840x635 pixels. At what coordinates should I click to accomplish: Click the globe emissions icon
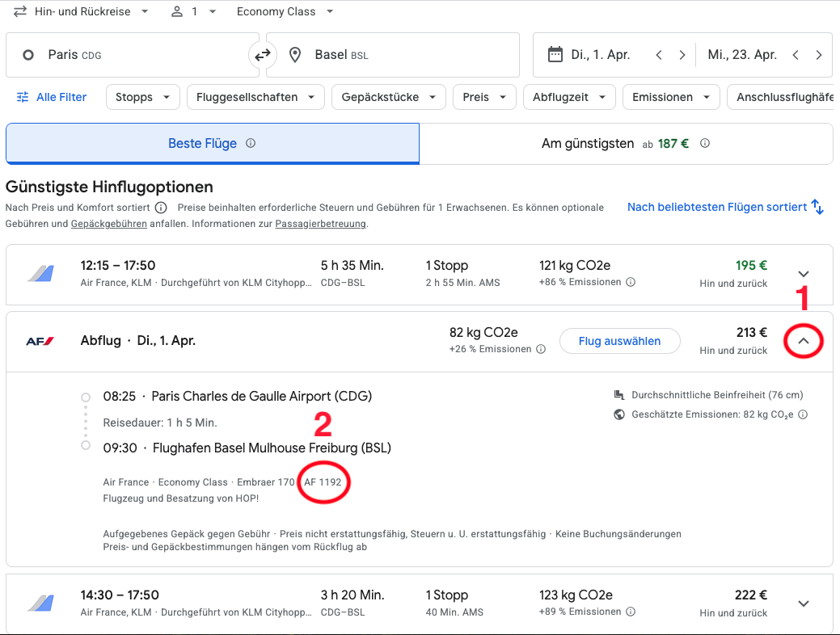tap(619, 414)
